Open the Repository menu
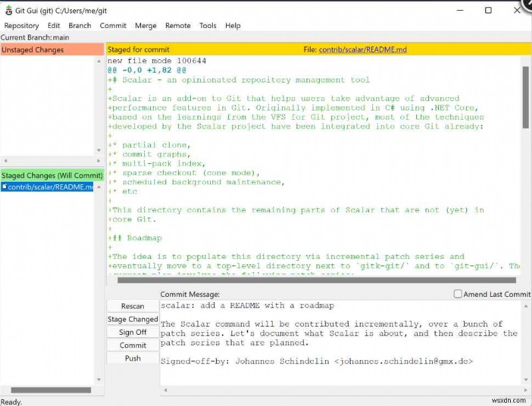 (x=21, y=25)
